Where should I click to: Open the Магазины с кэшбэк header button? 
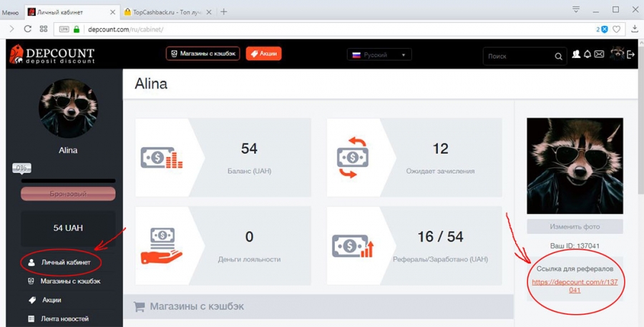203,54
